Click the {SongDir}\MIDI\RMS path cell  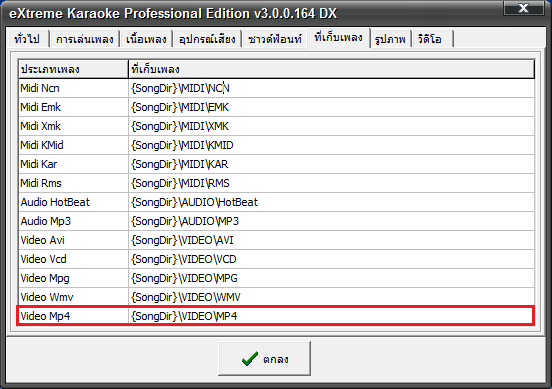pyautogui.click(x=332, y=183)
